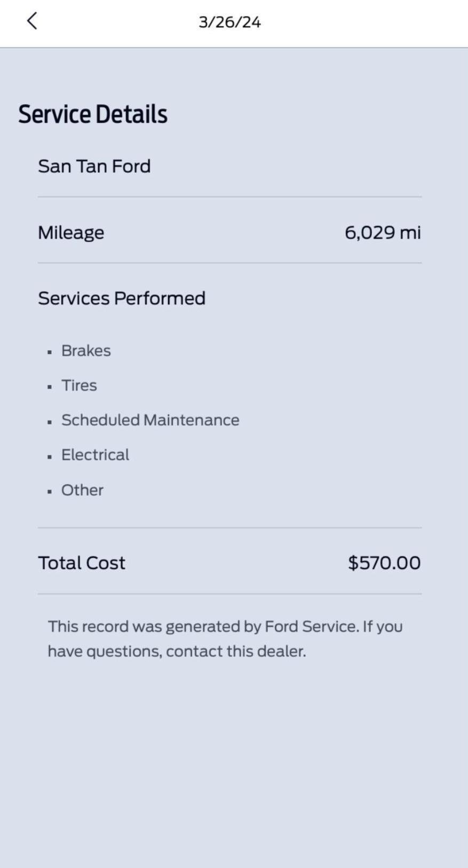This screenshot has width=468, height=868.
Task: Click the Services Performed section header
Action: pyautogui.click(x=122, y=298)
